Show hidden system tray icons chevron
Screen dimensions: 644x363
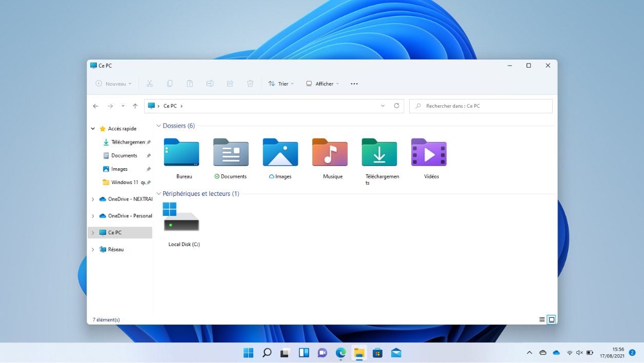coord(529,353)
